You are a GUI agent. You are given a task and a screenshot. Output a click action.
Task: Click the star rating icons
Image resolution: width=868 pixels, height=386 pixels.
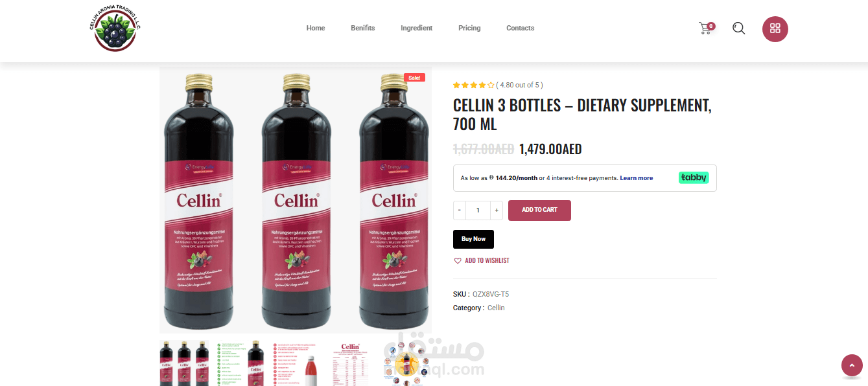click(x=473, y=85)
